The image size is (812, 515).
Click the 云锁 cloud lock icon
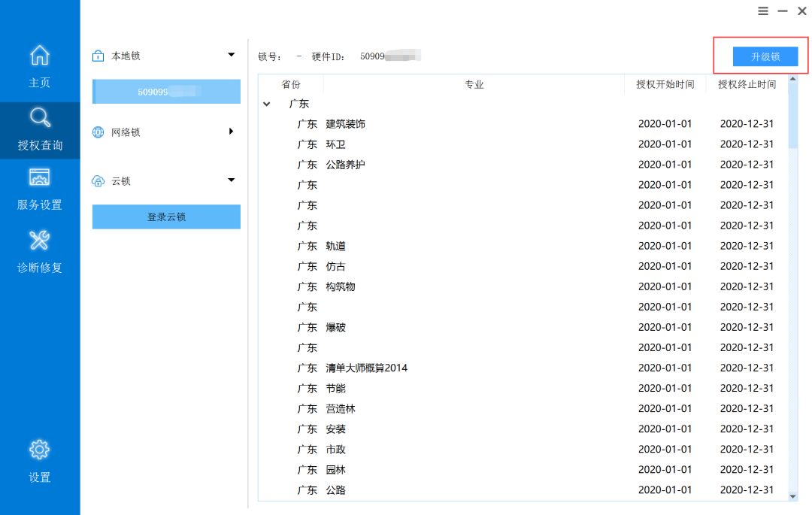point(98,180)
